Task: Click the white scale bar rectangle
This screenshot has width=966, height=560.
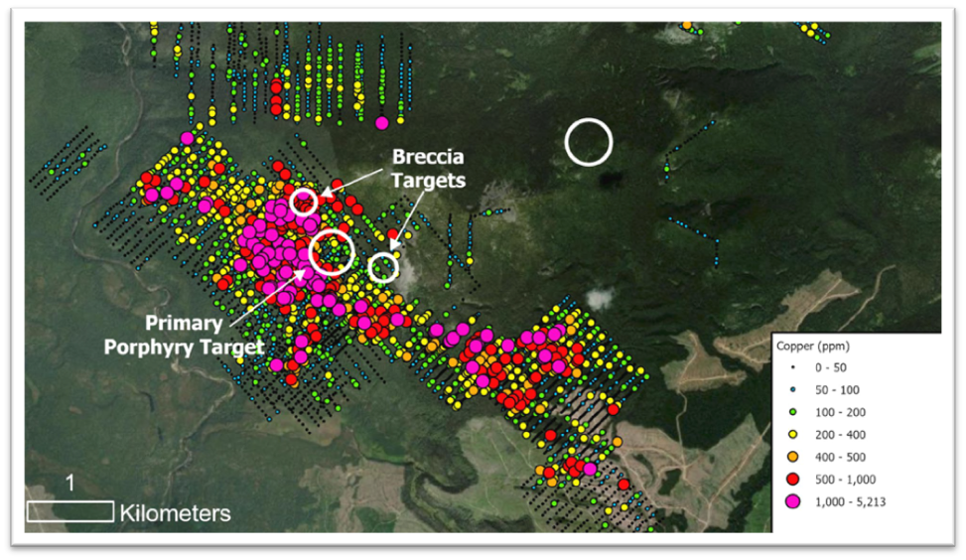Action: click(x=69, y=511)
